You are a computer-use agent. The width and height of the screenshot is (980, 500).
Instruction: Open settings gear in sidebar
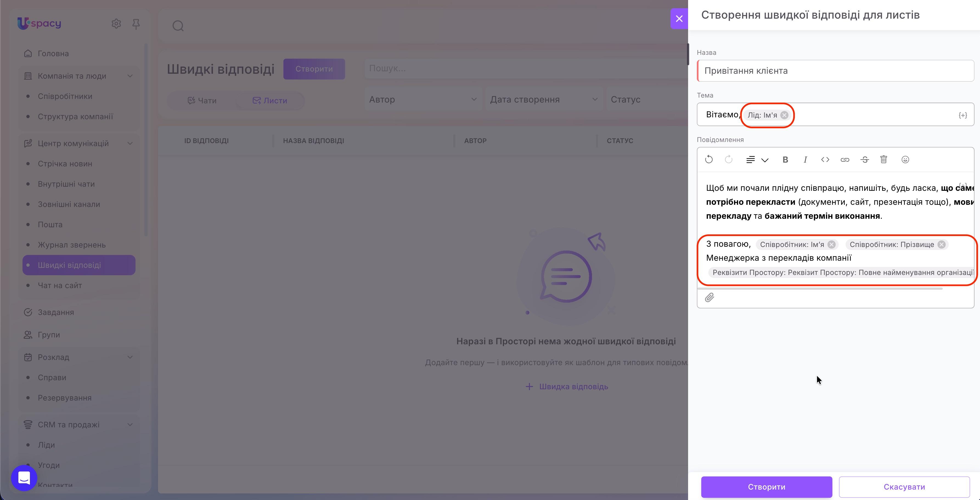coord(116,24)
